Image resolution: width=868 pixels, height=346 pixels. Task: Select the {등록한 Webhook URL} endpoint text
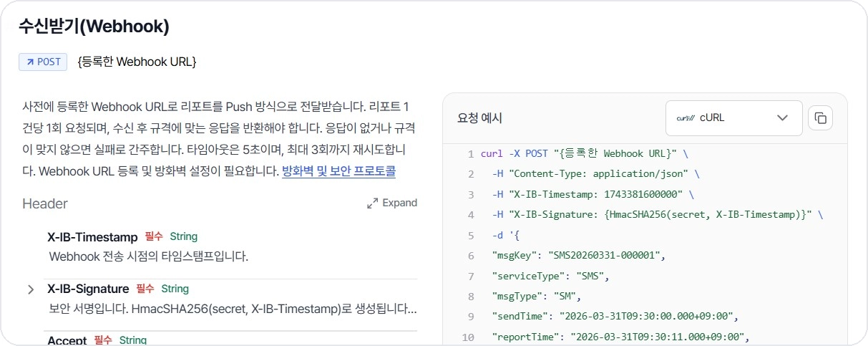tap(137, 62)
